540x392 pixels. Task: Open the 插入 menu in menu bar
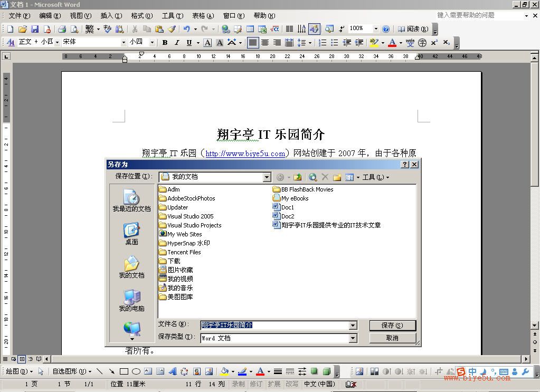tap(109, 15)
